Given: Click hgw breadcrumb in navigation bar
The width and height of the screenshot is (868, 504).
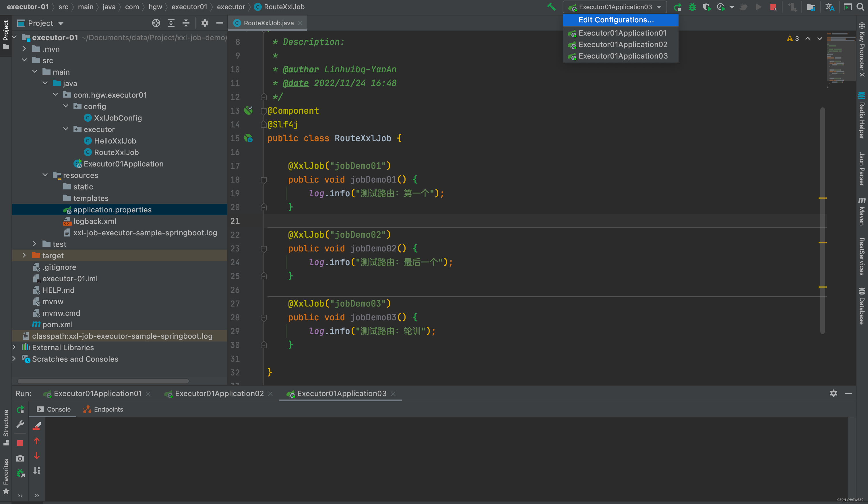Looking at the screenshot, I should pyautogui.click(x=155, y=7).
